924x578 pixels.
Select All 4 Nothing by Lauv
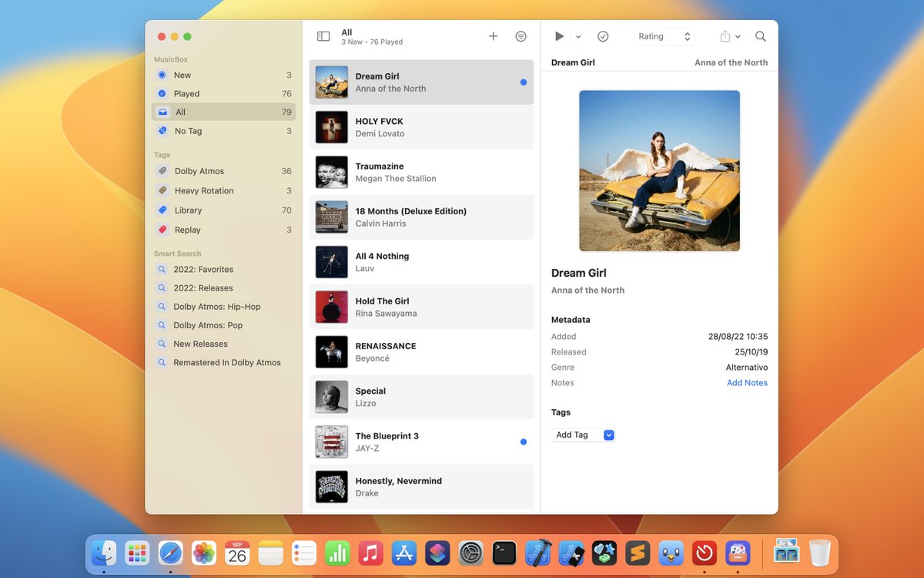tap(421, 262)
